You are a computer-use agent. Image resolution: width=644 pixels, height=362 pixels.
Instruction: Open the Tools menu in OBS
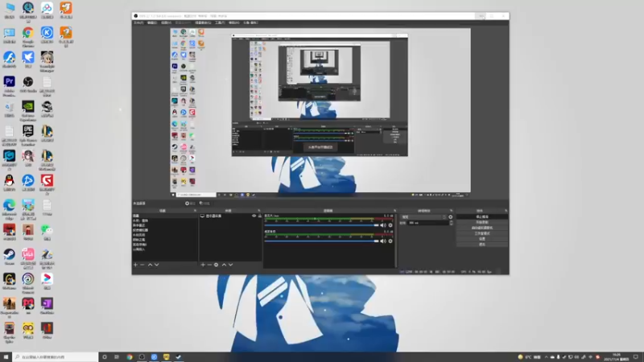click(220, 23)
